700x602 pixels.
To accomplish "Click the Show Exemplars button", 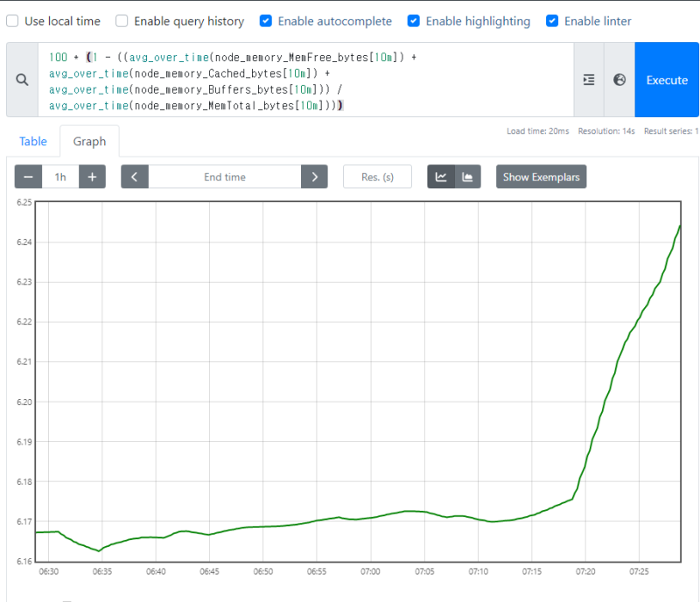I will [541, 177].
